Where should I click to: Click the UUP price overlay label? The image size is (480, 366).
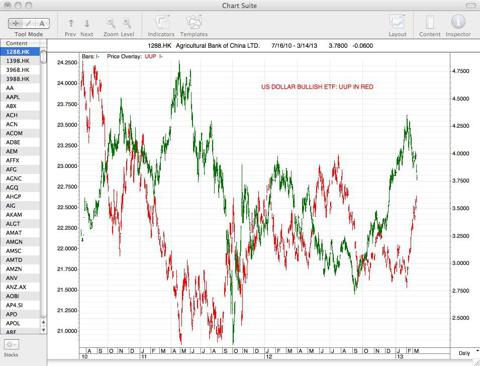(150, 56)
